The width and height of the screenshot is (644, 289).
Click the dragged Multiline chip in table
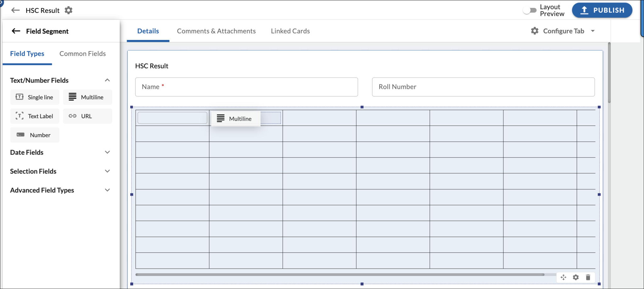[236, 119]
